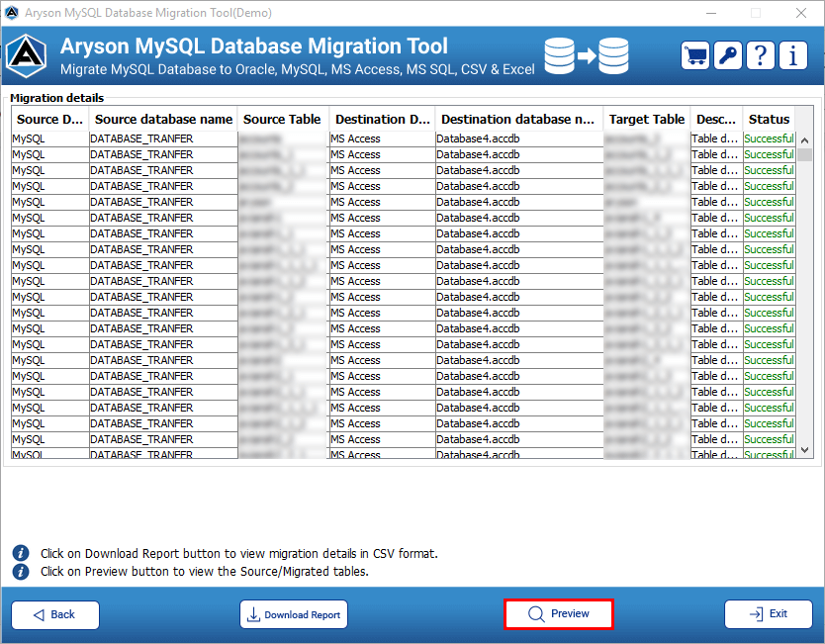Select first row MS Access cell
Viewport: 825px width, 644px height.
383,138
